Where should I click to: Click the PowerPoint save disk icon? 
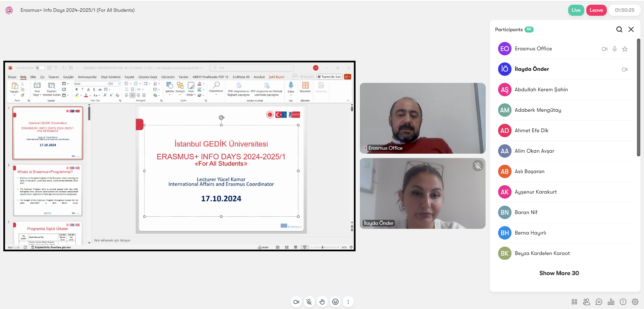click(49, 68)
